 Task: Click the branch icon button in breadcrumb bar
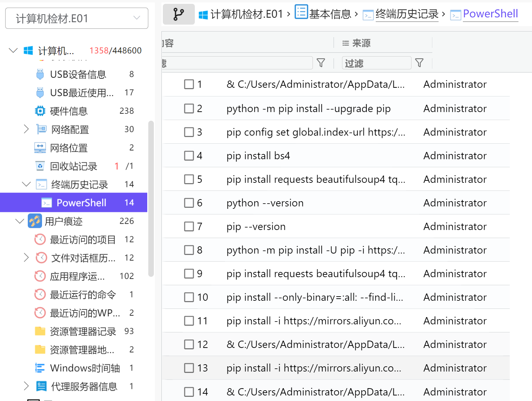tap(178, 14)
